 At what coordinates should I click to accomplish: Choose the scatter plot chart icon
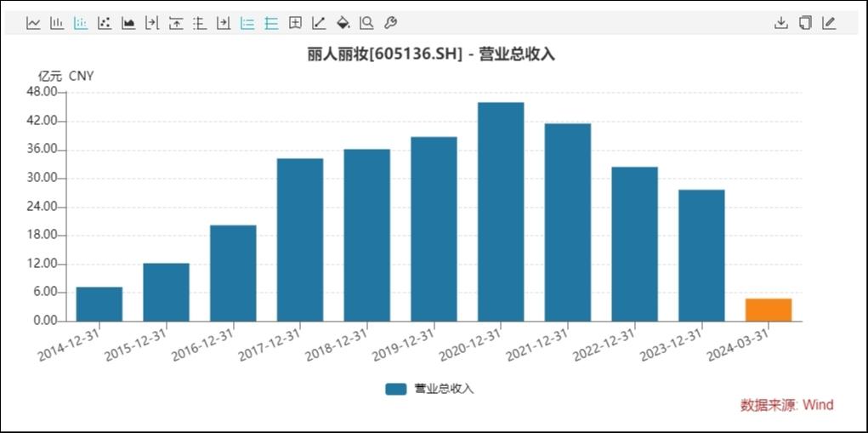(x=105, y=23)
